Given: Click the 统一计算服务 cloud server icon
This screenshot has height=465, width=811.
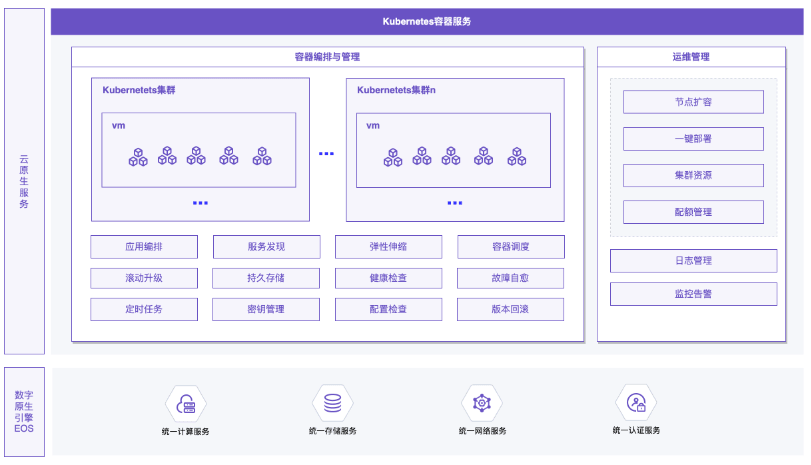Looking at the screenshot, I should coord(186,404).
